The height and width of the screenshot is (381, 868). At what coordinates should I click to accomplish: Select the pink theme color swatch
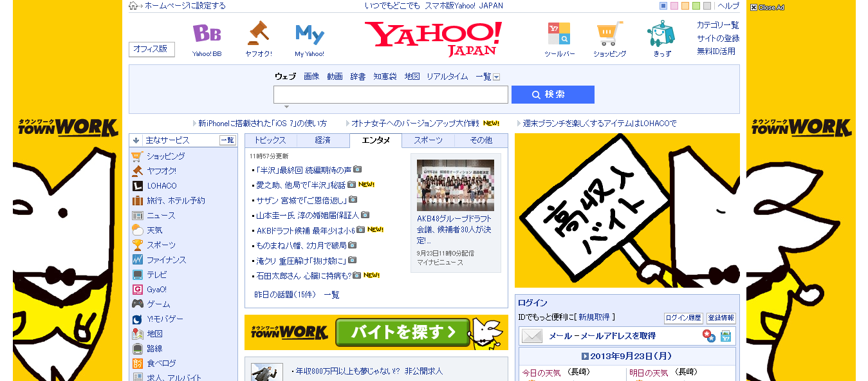[x=674, y=6]
